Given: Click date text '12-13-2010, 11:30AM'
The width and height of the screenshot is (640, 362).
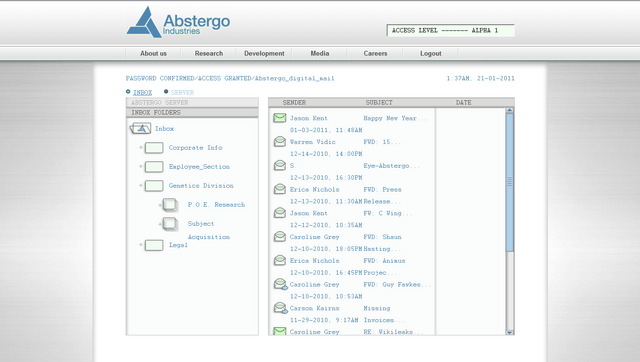Looking at the screenshot, I should tap(326, 202).
